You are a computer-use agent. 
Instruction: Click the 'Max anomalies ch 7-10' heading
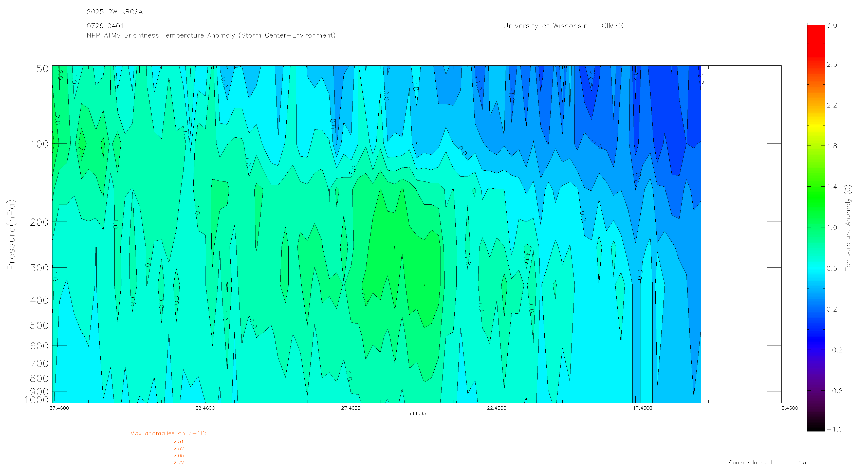(168, 434)
